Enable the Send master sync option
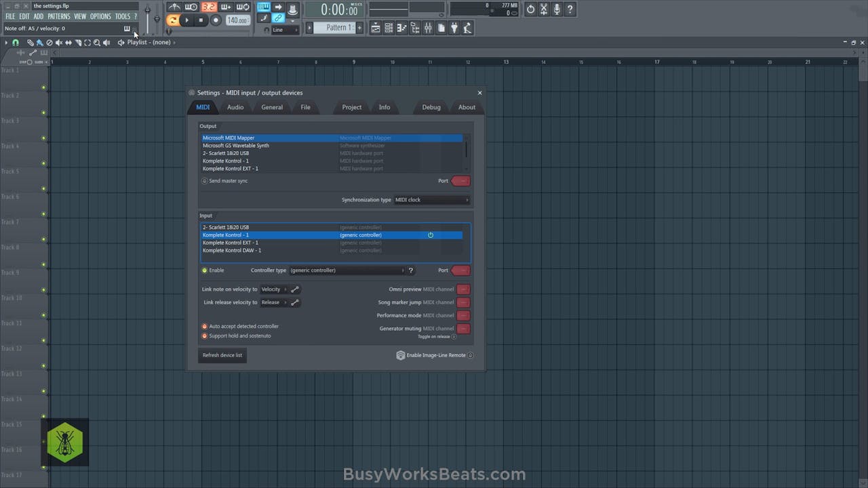The height and width of the screenshot is (488, 868). 205,181
